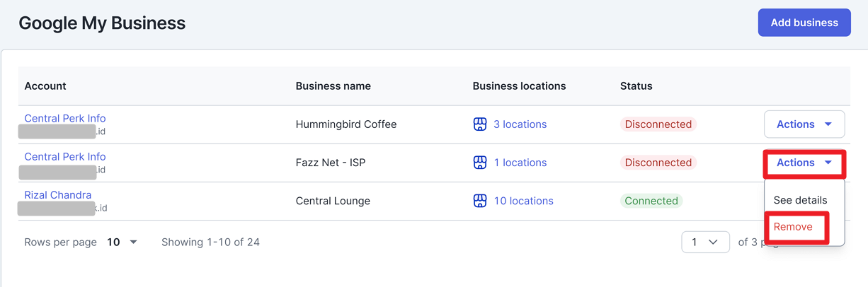
Task: Open the Rizal Chandra account link
Action: (57, 195)
